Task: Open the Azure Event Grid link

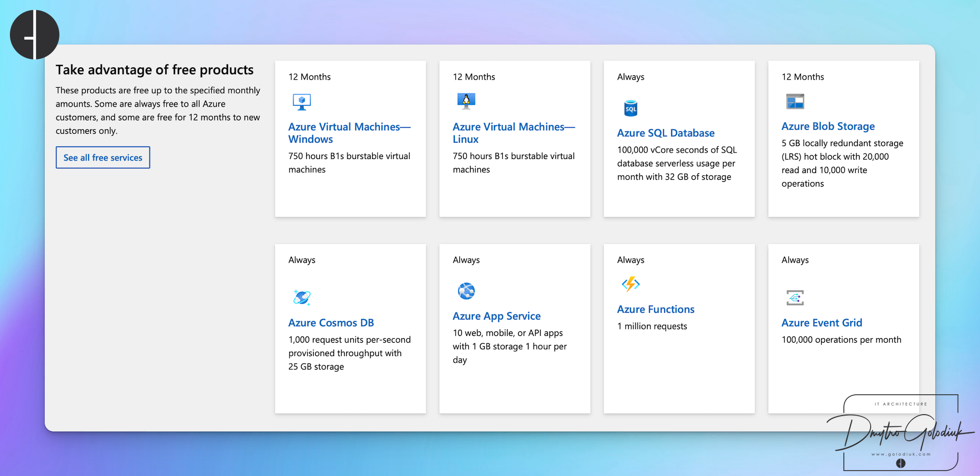Action: coord(822,322)
